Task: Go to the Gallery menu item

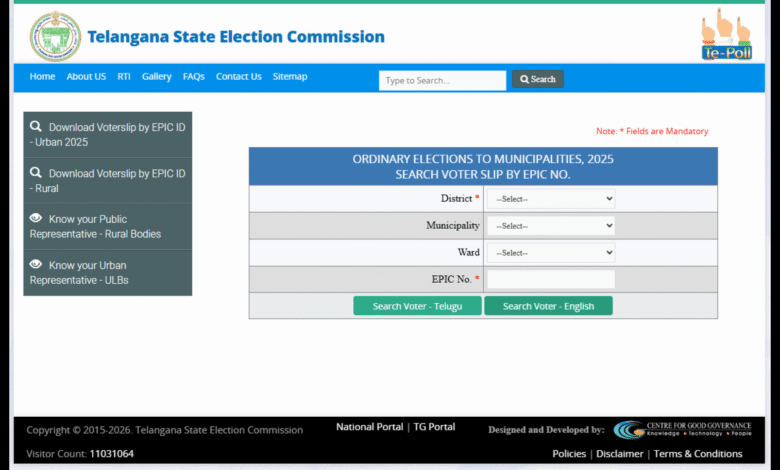Action: pos(156,77)
